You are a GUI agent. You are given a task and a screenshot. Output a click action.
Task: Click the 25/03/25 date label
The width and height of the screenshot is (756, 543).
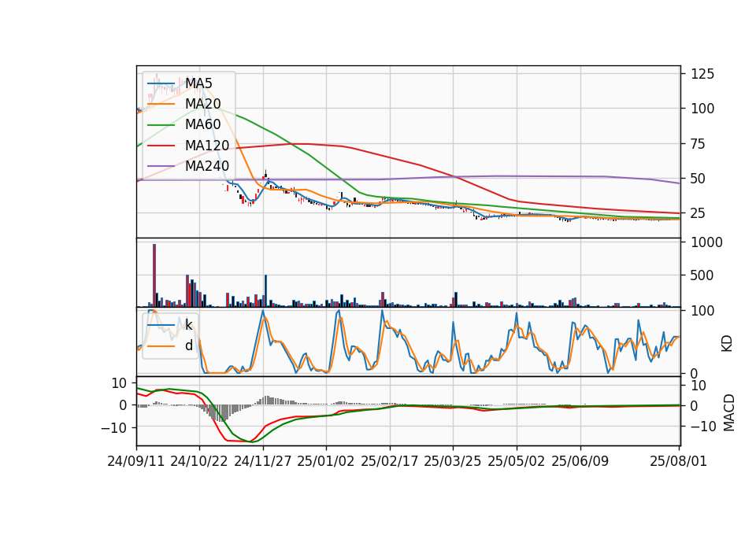[453, 461]
